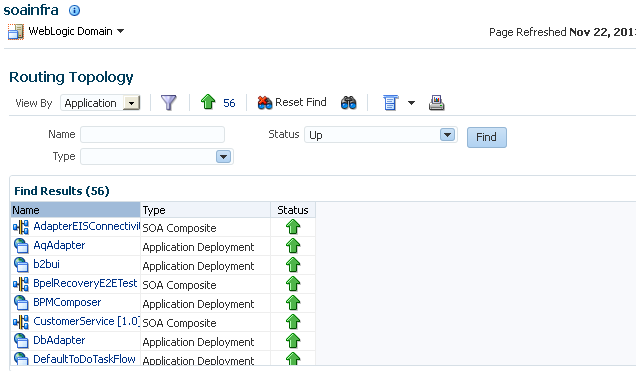Click the SOA composite icon for CustomerService
The image size is (636, 371).
21,322
